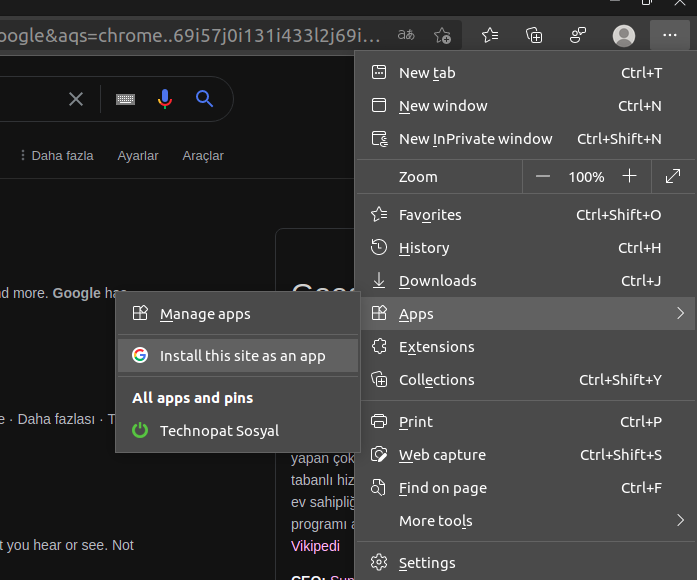
Task: Click the address bar URL text
Action: (x=190, y=36)
